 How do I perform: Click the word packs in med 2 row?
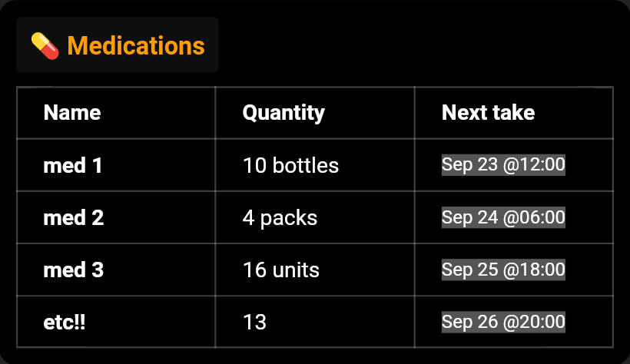pyautogui.click(x=289, y=219)
